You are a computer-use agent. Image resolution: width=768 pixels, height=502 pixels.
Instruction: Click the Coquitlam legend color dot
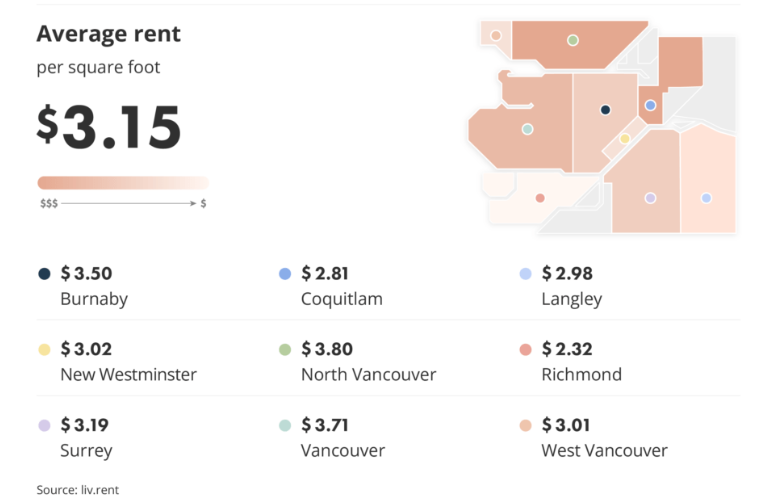285,274
